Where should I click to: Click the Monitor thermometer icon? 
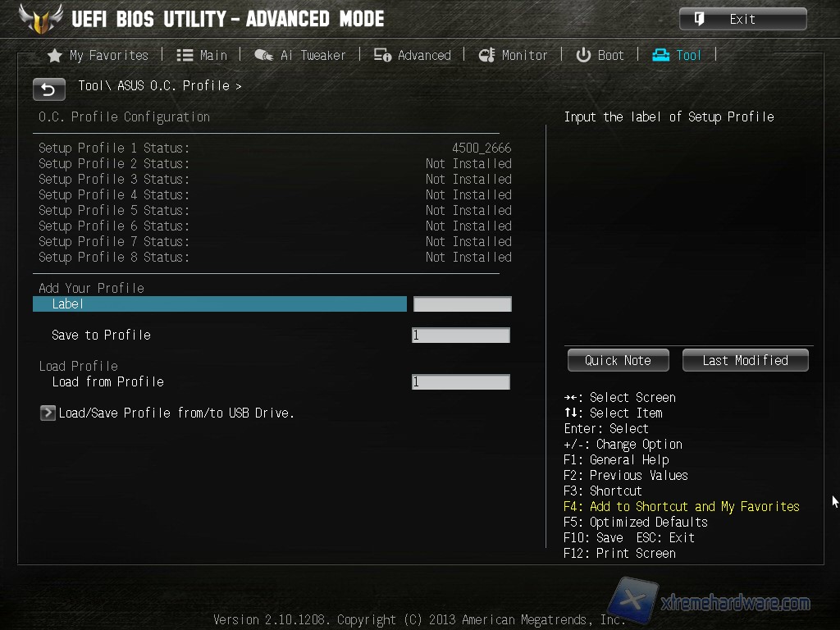[x=487, y=55]
